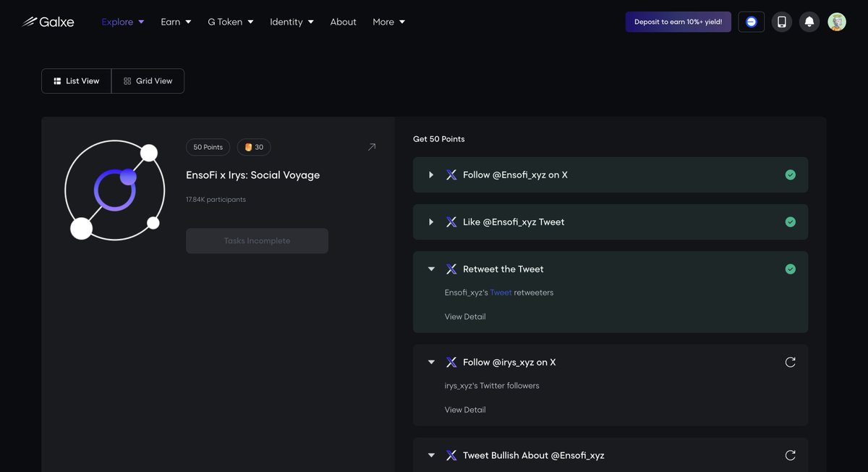Click X icon beside Tweet Bullish About @Ensofi_xyz
Image resolution: width=868 pixels, height=472 pixels.
coord(451,455)
